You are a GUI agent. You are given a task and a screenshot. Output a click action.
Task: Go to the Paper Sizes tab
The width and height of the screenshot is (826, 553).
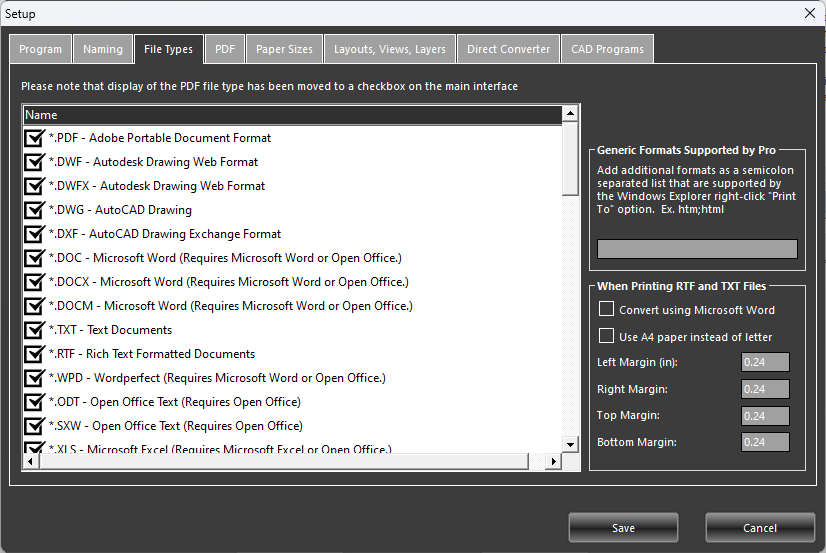point(284,49)
